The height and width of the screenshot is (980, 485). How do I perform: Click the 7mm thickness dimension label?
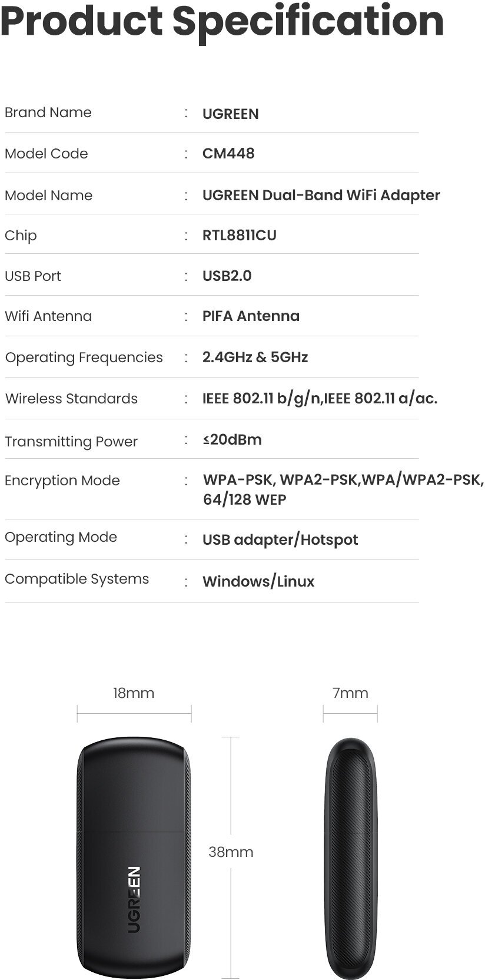point(350,693)
